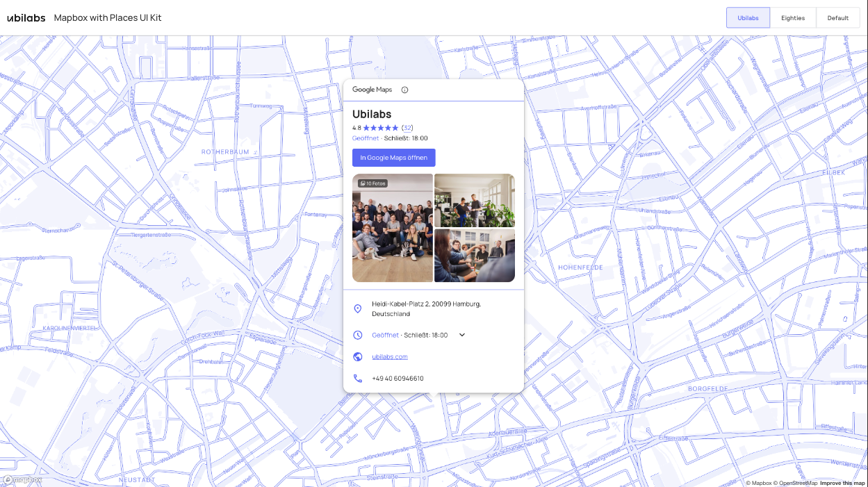Screen dimensions: 868x487
Task: Click the 10 Fotos badge
Action: click(x=373, y=183)
